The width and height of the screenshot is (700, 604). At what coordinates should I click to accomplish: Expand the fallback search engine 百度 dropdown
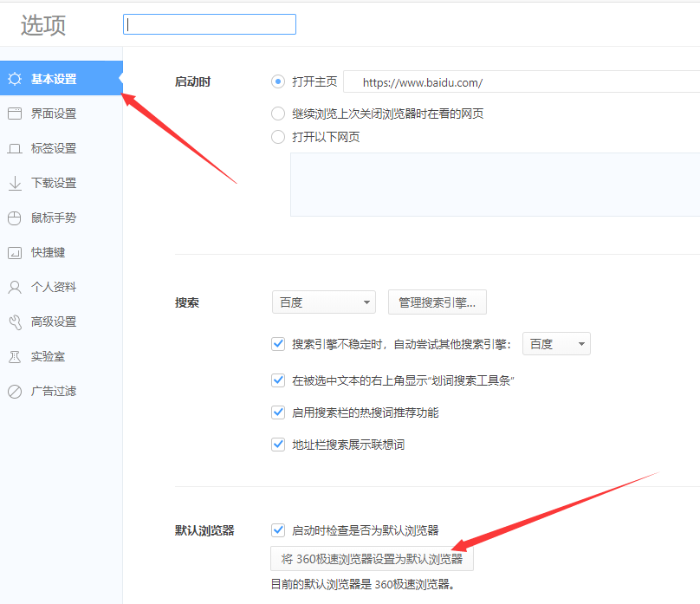(556, 343)
